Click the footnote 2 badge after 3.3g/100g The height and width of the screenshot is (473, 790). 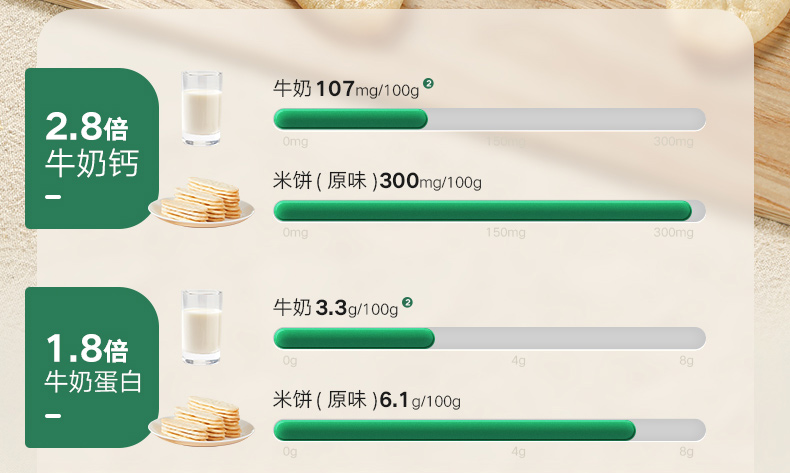tap(407, 302)
